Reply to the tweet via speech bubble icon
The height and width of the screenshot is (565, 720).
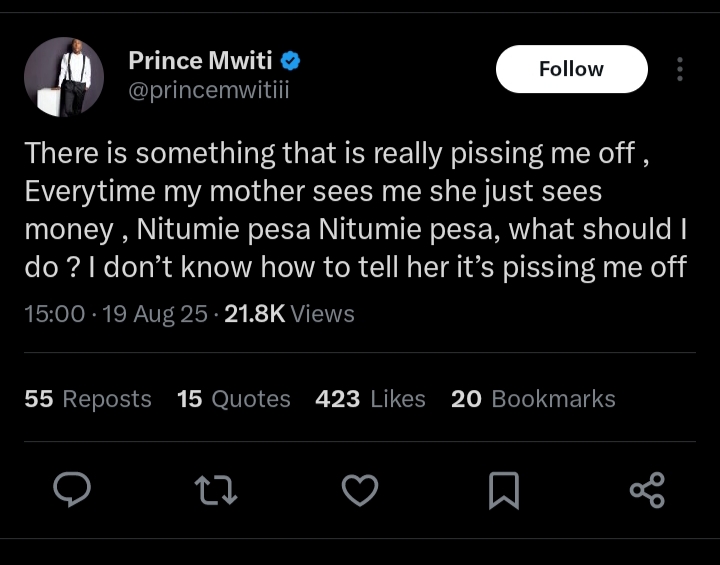click(71, 489)
